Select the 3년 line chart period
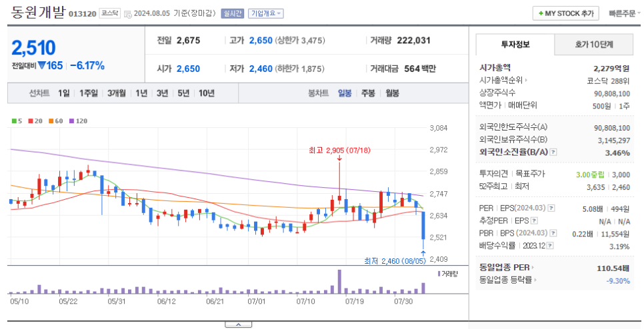Screen dimensions: 644x329 (162, 93)
